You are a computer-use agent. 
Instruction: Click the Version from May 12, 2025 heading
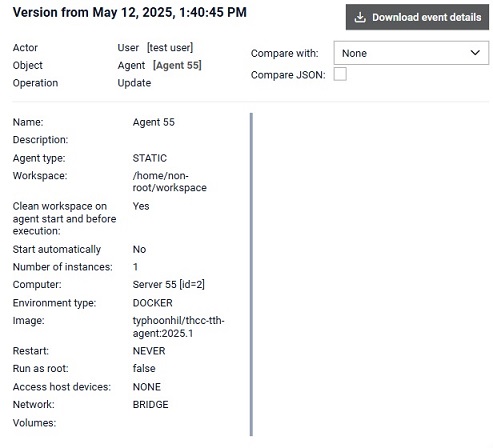pos(130,13)
